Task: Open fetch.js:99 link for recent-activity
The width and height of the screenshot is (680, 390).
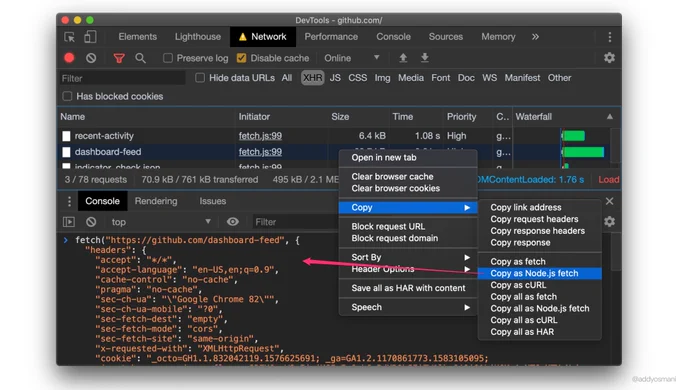Action: pyautogui.click(x=260, y=136)
